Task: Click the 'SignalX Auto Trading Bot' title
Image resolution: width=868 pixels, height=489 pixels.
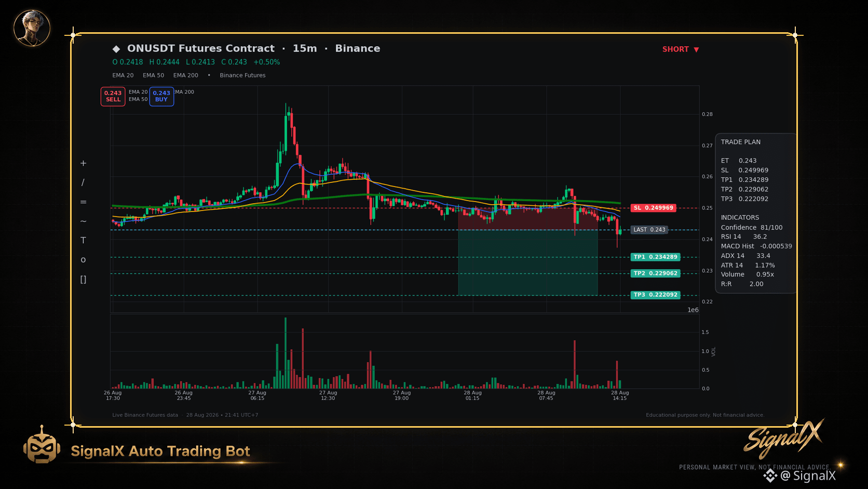Action: 160,451
